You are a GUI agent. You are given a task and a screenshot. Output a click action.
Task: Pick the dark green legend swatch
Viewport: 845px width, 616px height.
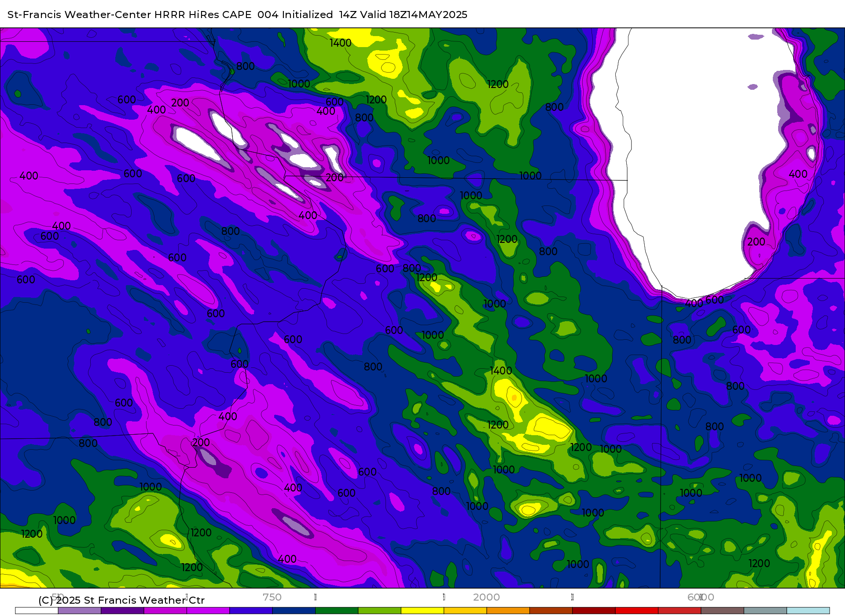click(x=337, y=611)
